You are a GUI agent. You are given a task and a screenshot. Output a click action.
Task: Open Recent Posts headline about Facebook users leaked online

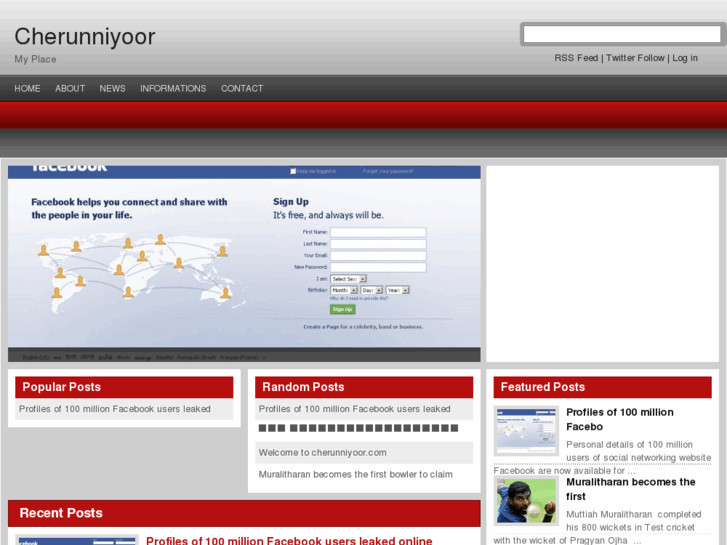click(289, 540)
